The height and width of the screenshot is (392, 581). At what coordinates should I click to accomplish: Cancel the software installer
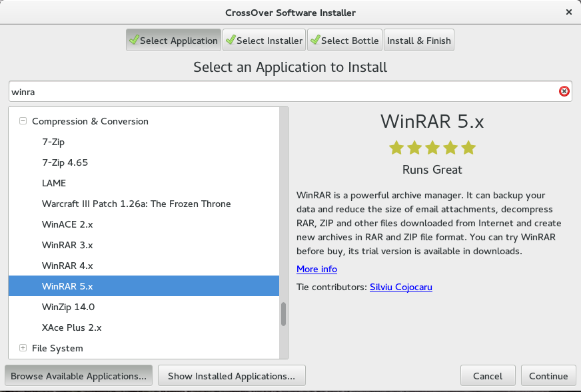coord(488,376)
